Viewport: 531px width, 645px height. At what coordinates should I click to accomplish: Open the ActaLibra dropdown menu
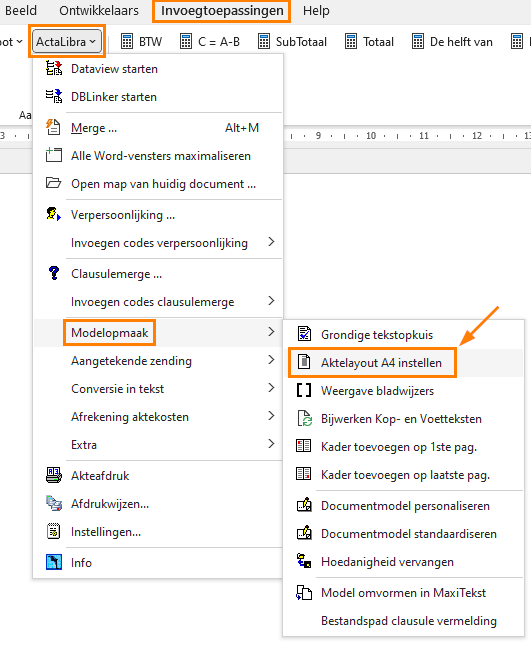click(67, 41)
